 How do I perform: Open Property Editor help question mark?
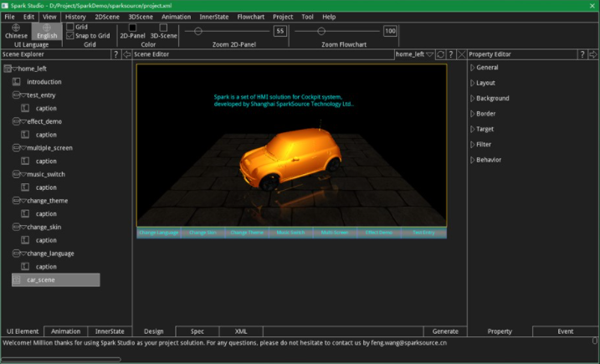click(582, 54)
